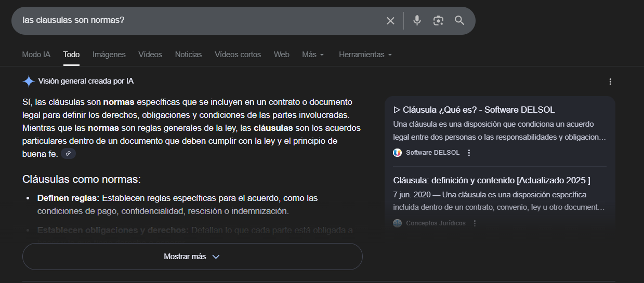Open the Software DELSOL source options menu
The image size is (644, 283).
[469, 153]
